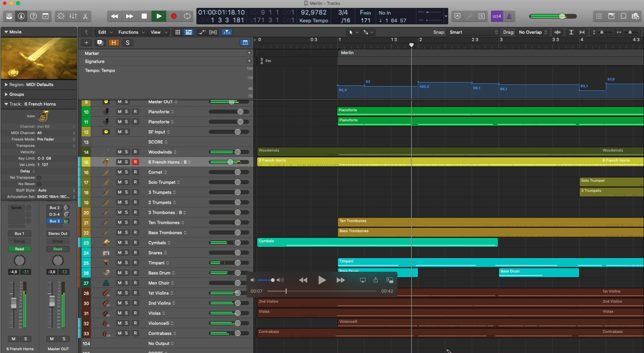The height and width of the screenshot is (353, 644).
Task: Click the Add Track plus button
Action: click(x=86, y=43)
